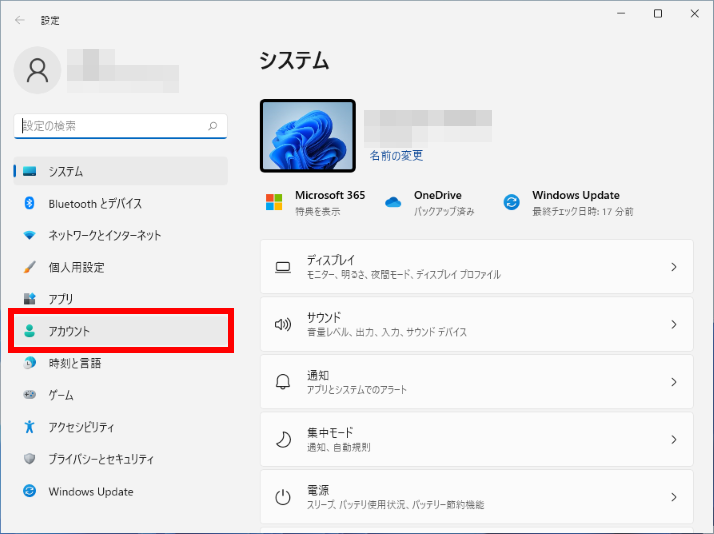Viewport: 714px width, 534px height.
Task: Select システム in the sidebar
Action: (121, 172)
